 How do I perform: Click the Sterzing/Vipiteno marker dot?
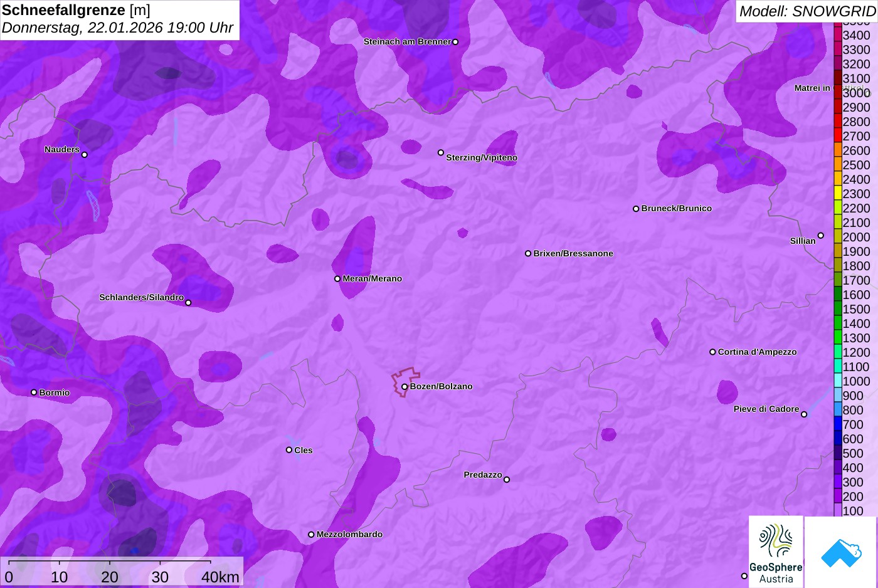441,152
